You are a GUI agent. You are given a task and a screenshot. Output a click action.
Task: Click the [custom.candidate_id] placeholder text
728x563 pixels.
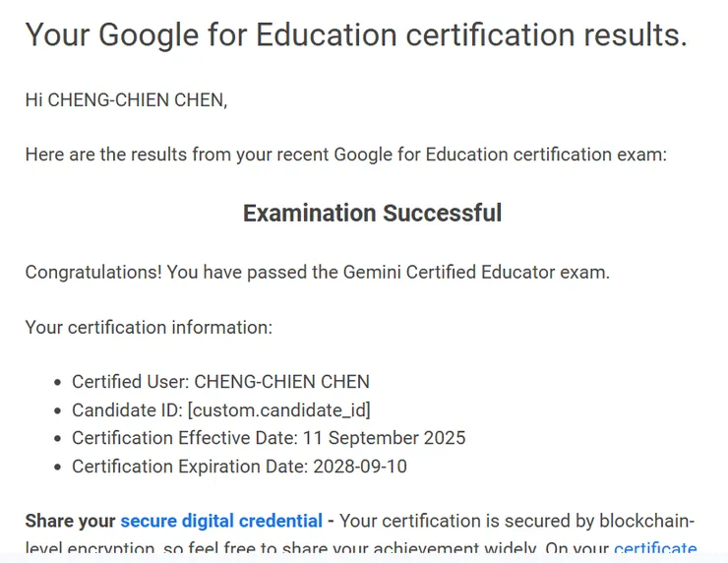(x=278, y=410)
